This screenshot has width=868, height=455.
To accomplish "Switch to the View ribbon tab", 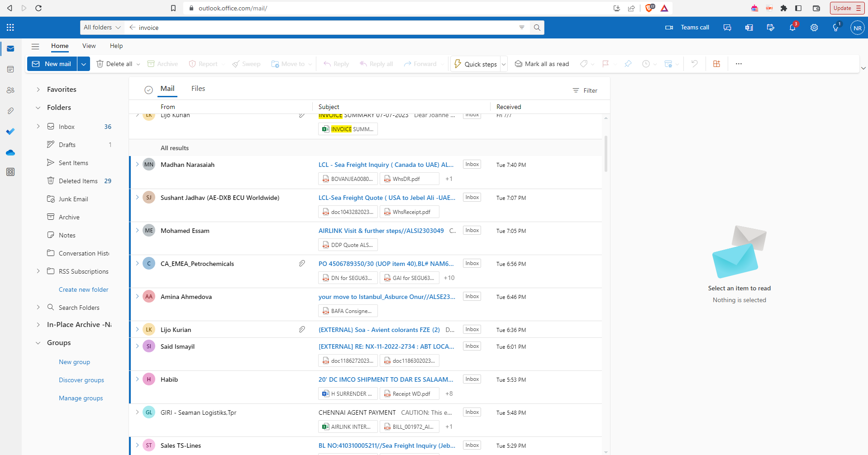I will click(89, 46).
